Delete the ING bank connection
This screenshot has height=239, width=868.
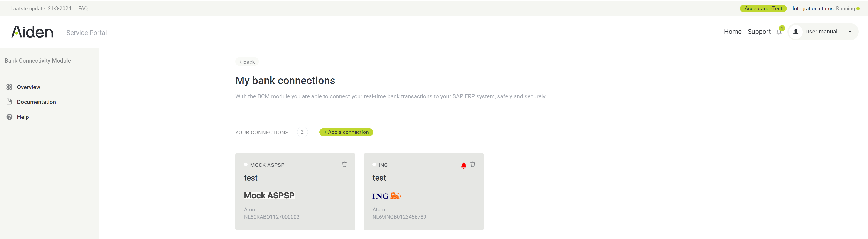click(472, 164)
